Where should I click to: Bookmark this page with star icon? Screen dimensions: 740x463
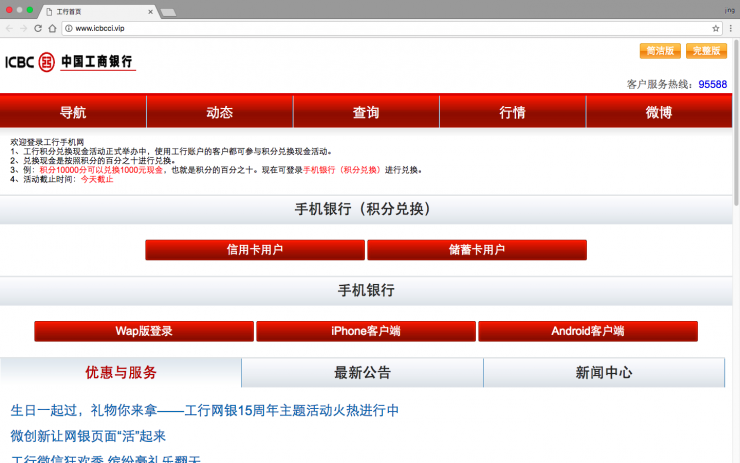click(x=716, y=28)
